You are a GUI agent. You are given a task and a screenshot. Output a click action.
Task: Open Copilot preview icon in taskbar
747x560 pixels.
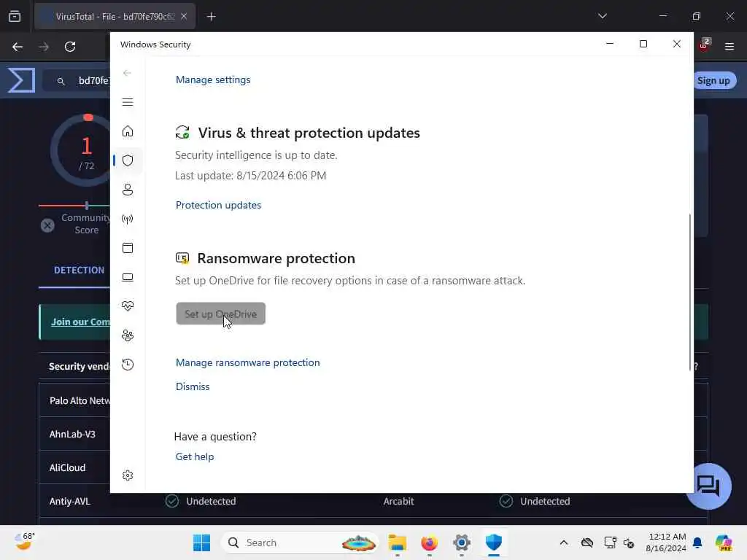tap(723, 542)
